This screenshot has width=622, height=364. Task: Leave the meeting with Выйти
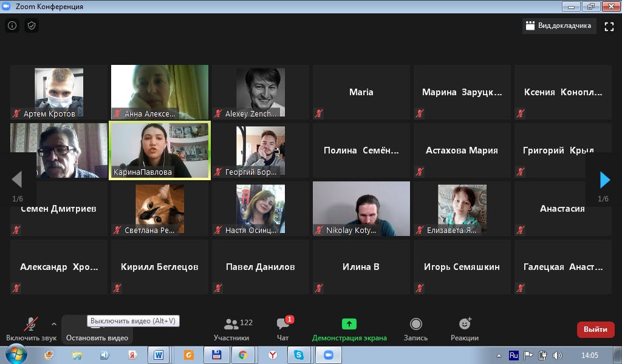595,329
